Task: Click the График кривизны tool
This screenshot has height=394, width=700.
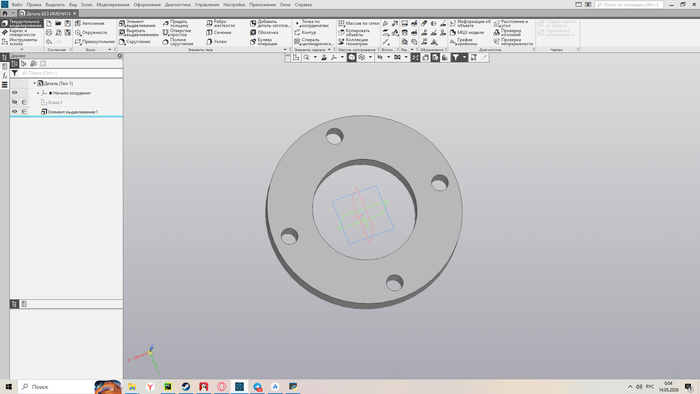Action: pos(463,41)
